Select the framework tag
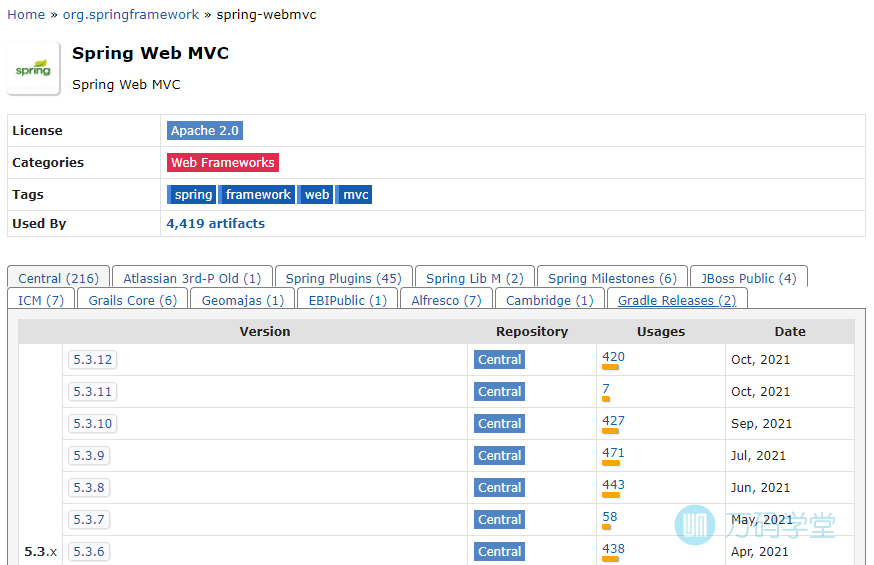This screenshot has height=565, width=874. coord(258,195)
